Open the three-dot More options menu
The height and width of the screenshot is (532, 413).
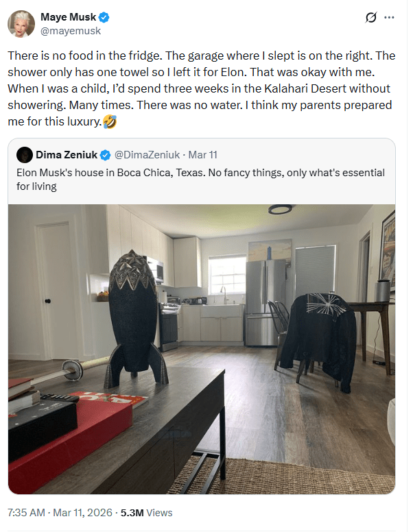coord(389,17)
